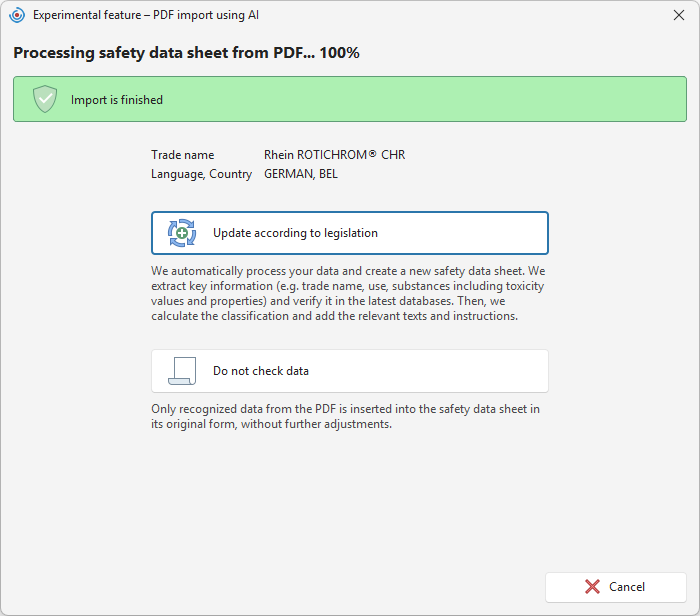
Task: Click the 'Import is finished' status banner
Action: pos(350,99)
